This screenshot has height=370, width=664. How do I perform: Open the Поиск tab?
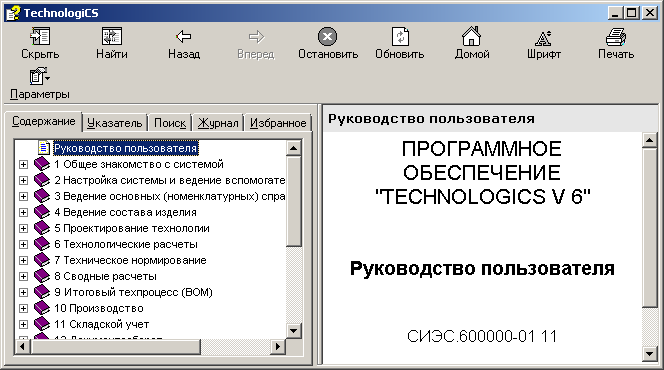tap(169, 123)
